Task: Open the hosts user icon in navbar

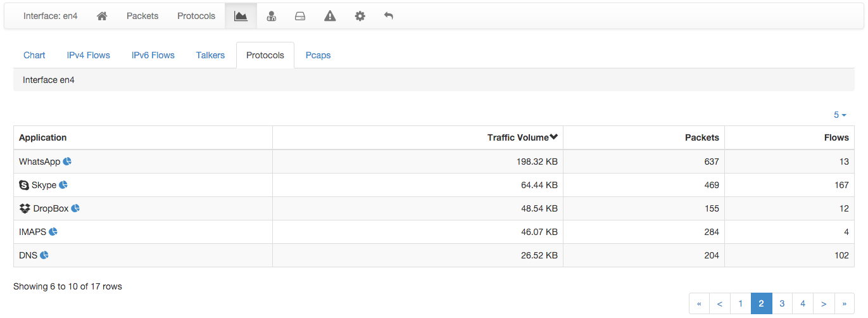Action: coord(271,16)
